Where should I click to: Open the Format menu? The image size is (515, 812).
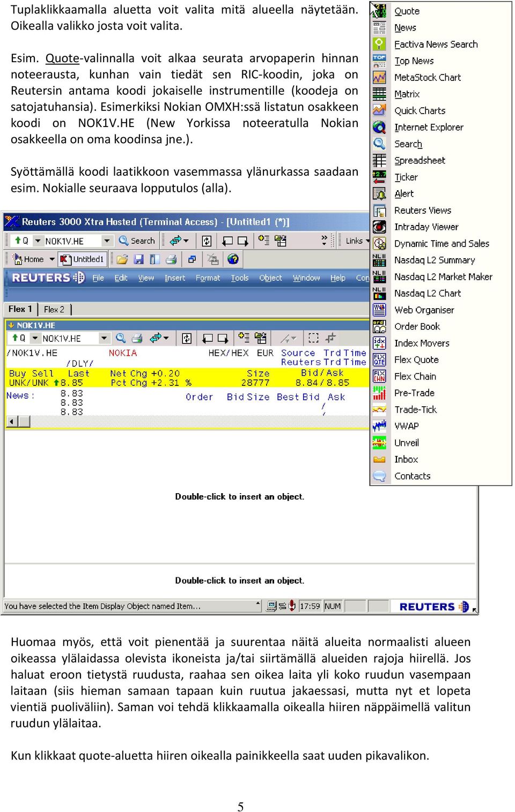tap(208, 278)
